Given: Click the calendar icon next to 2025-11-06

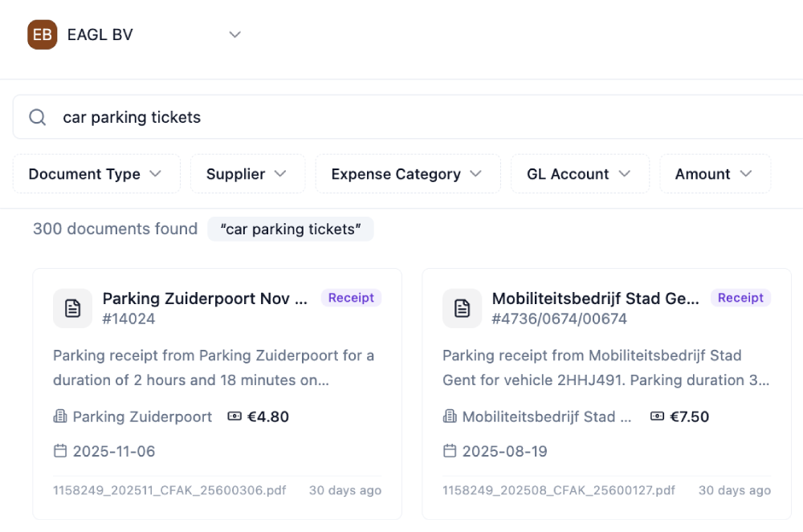Looking at the screenshot, I should [60, 451].
